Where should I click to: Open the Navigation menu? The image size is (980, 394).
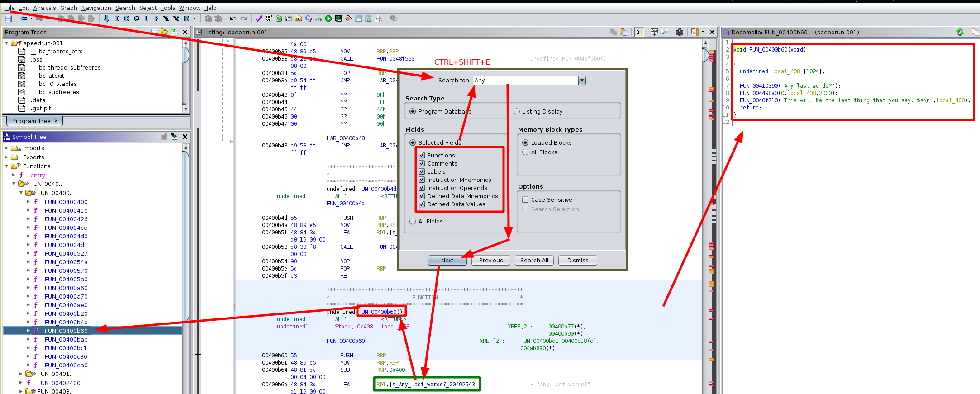coord(96,8)
